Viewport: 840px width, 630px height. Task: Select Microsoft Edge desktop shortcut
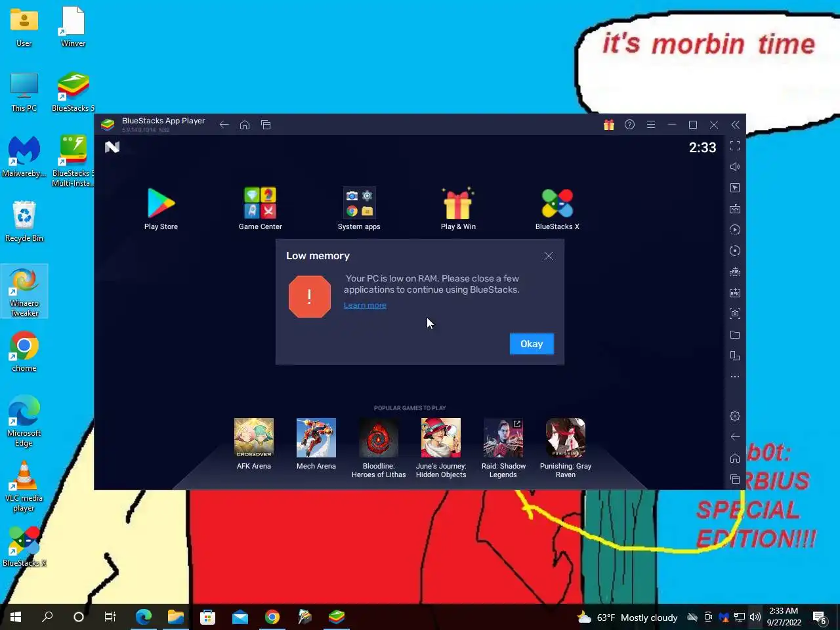point(24,421)
